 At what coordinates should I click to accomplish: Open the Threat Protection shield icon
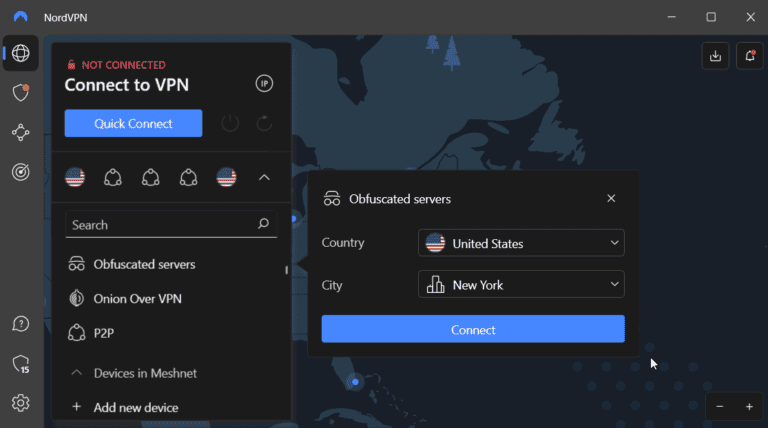click(20, 93)
